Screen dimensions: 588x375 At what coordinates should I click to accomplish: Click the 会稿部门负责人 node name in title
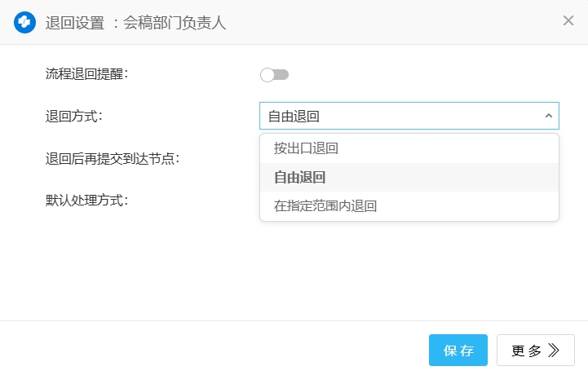[x=175, y=22]
